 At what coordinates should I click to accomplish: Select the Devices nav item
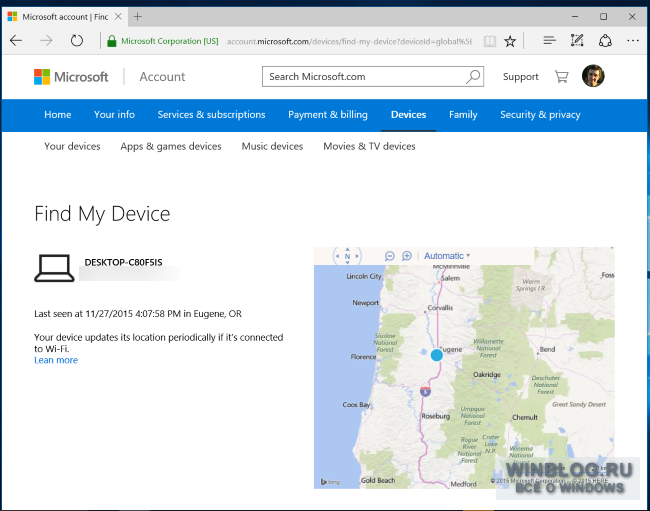(x=408, y=115)
